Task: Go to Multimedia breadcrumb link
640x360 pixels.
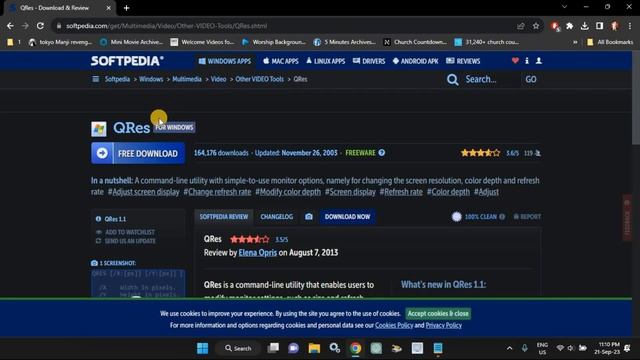Action: 187,79
